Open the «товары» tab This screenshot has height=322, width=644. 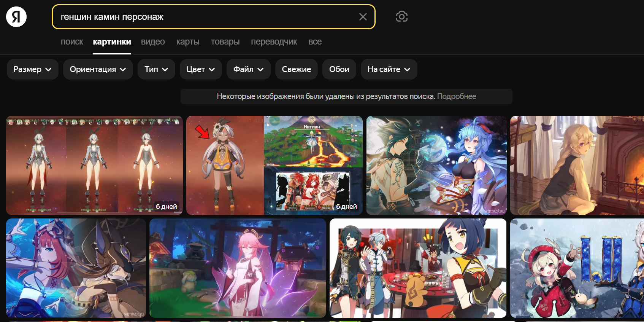225,42
